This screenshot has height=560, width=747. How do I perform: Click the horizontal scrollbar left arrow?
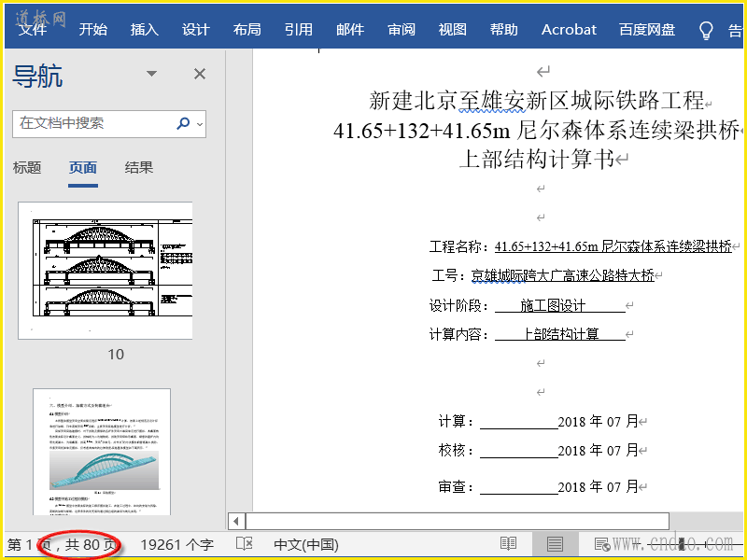coord(236,521)
